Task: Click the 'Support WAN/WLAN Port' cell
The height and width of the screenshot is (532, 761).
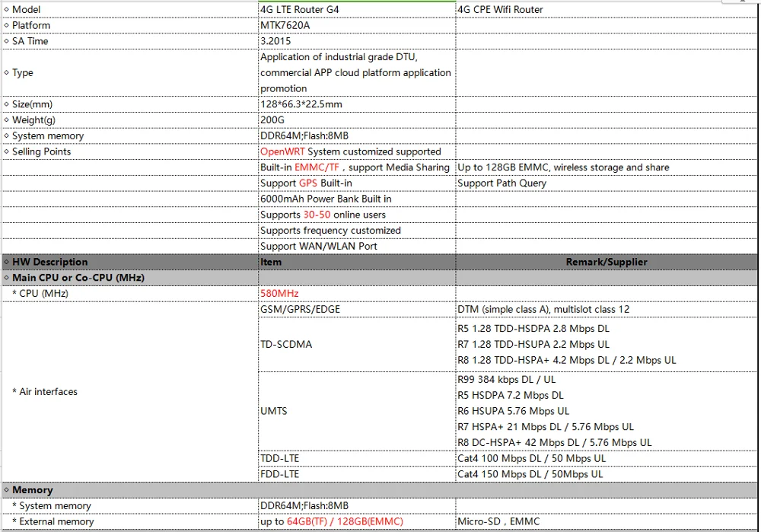Action: click(357, 246)
